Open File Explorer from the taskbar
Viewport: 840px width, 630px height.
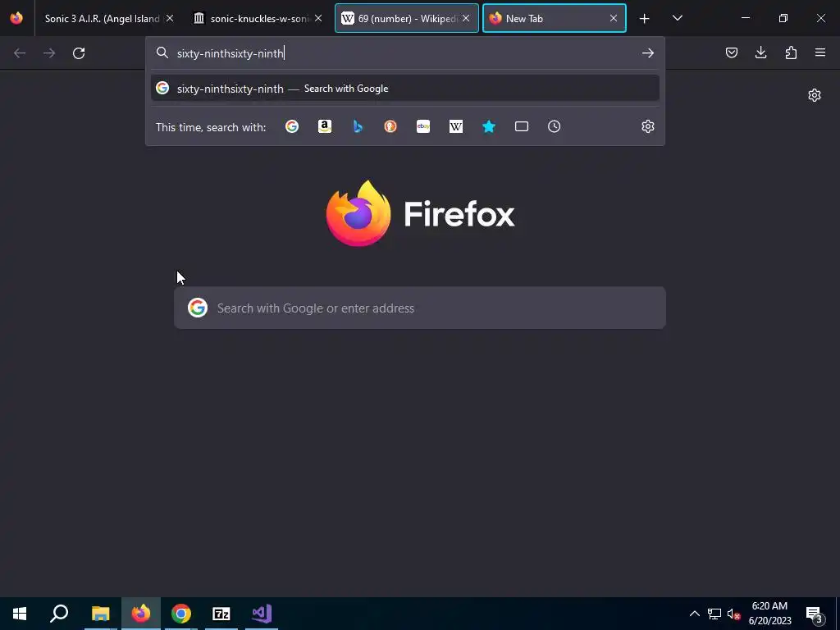[x=100, y=614]
